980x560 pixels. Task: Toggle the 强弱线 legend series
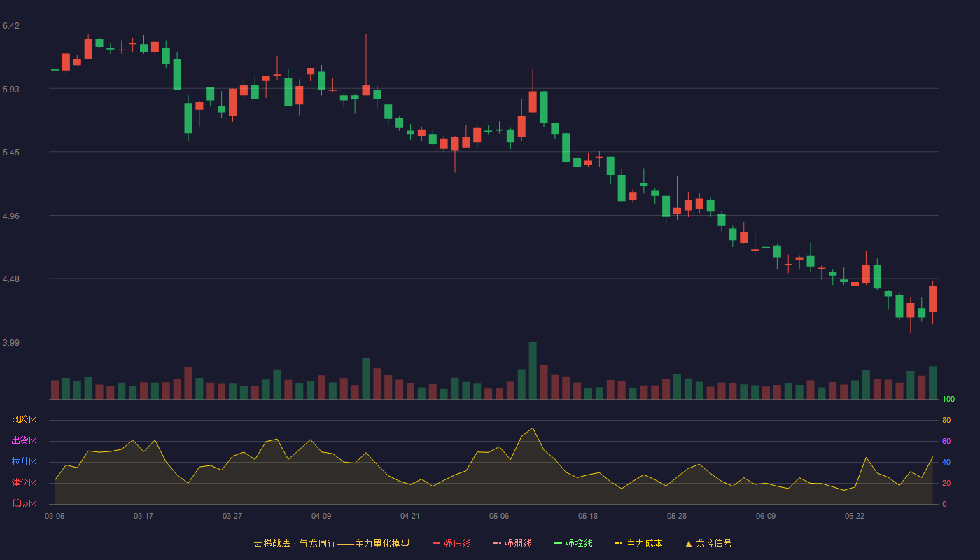pos(512,543)
